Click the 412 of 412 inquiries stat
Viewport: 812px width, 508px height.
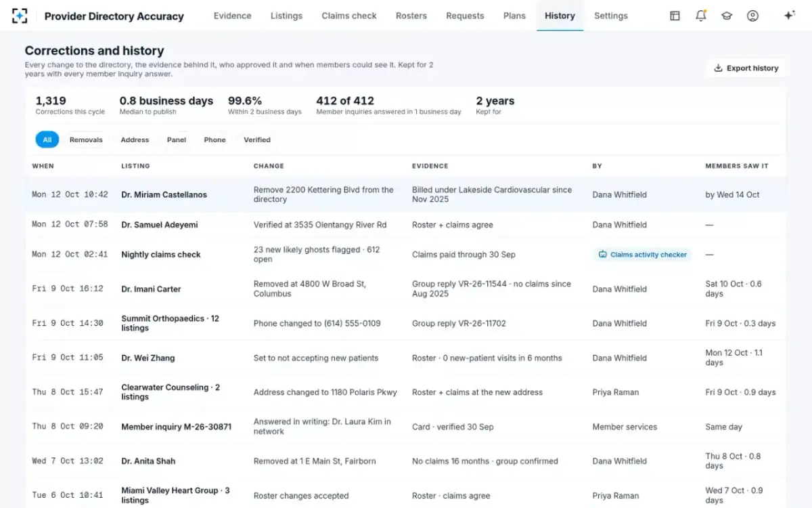click(388, 105)
